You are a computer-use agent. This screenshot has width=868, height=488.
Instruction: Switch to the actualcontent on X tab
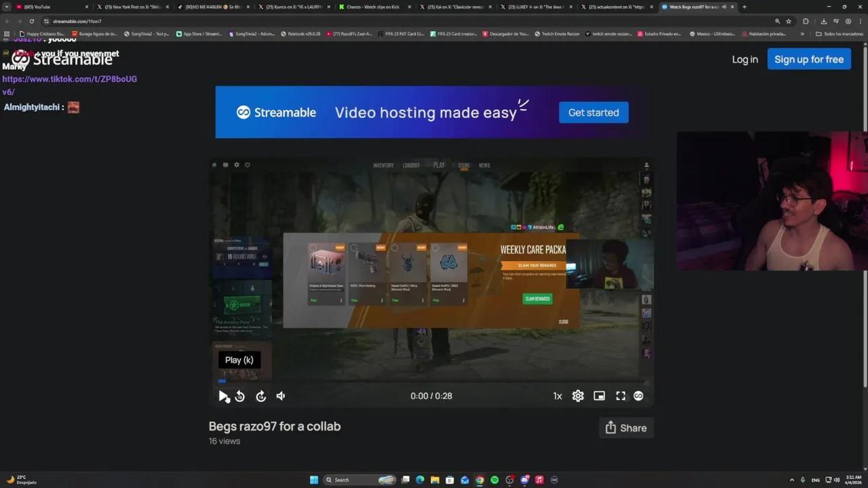pyautogui.click(x=616, y=7)
